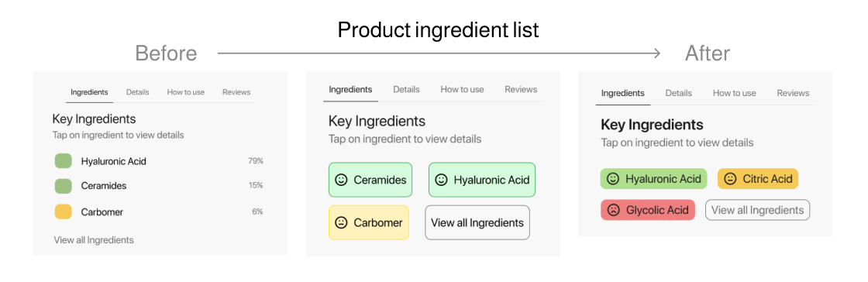Click the sad face icon on Glycolic Acid chip

613,210
